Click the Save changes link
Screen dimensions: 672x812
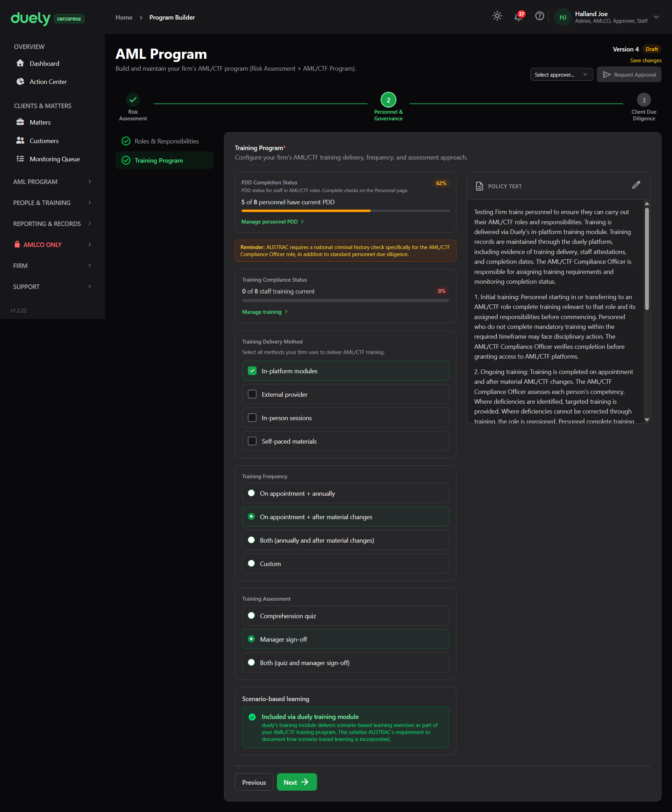click(x=646, y=60)
